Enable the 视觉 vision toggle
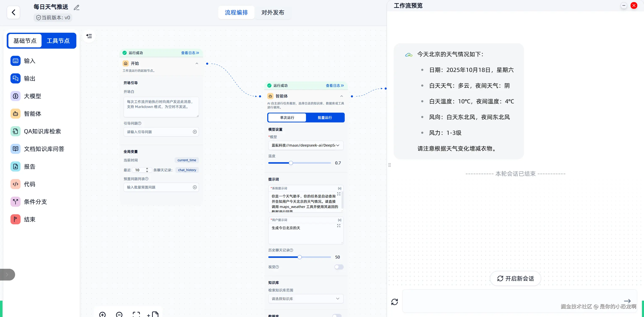The height and width of the screenshot is (317, 644). click(x=339, y=267)
